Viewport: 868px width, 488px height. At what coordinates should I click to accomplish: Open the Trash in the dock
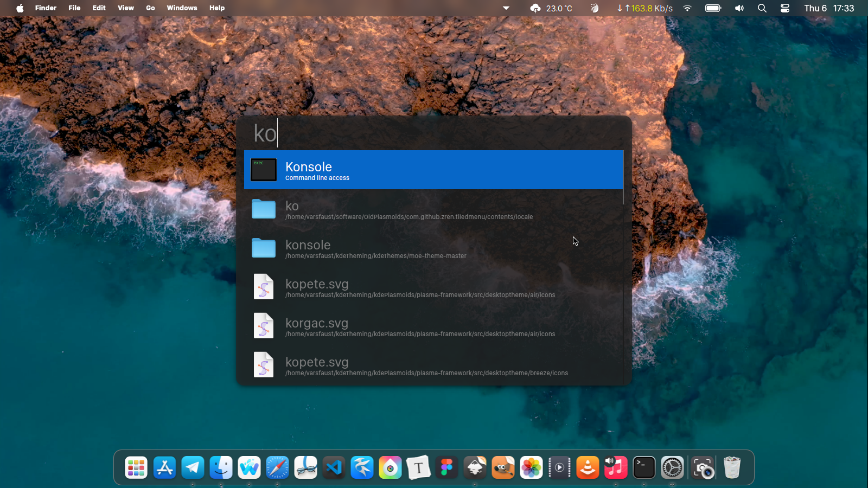coord(732,467)
